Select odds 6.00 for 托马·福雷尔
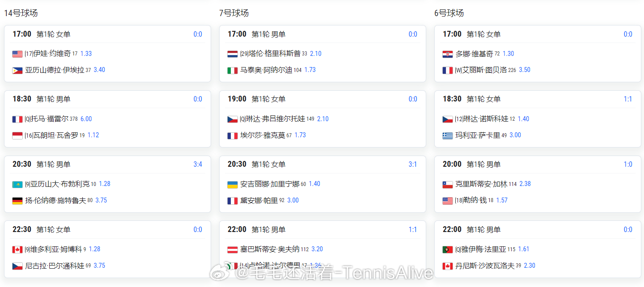The image size is (644, 287). [86, 119]
